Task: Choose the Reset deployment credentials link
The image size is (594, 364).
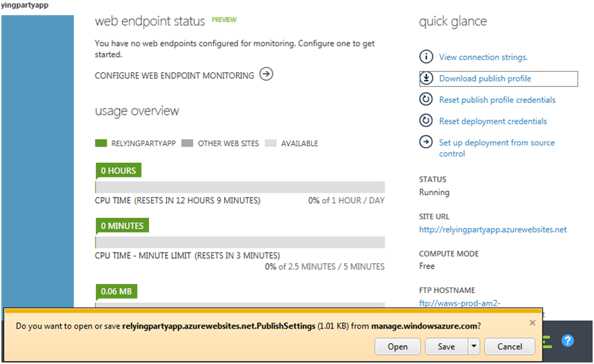Action: click(x=492, y=121)
